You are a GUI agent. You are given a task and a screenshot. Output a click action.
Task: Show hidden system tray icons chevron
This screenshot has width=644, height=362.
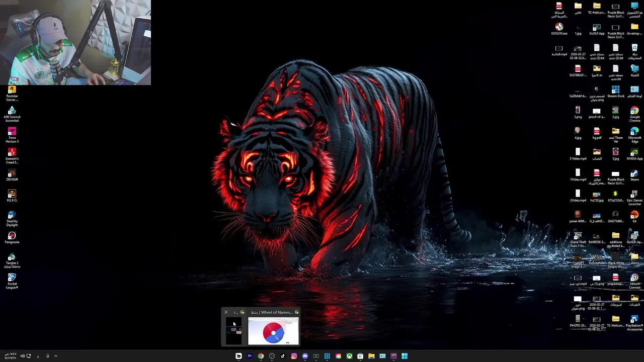[56, 356]
